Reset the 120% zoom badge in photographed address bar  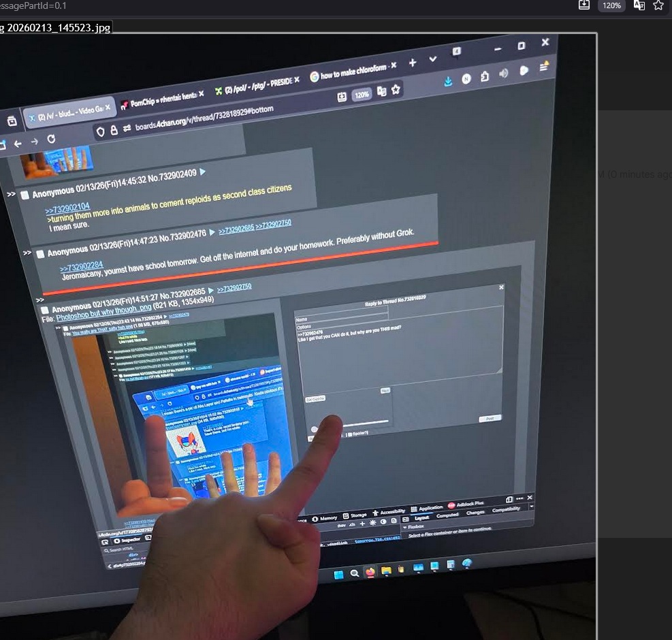point(362,95)
